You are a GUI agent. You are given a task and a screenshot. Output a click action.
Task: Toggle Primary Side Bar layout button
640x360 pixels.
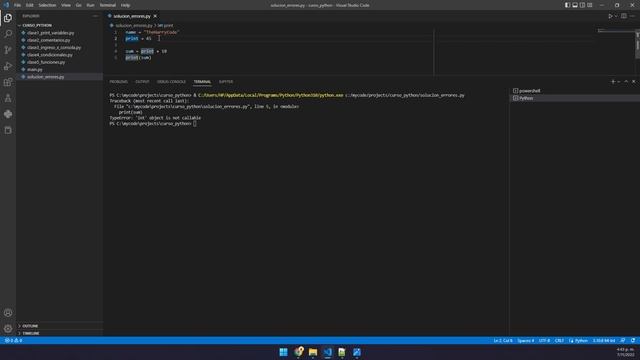(x=567, y=5)
